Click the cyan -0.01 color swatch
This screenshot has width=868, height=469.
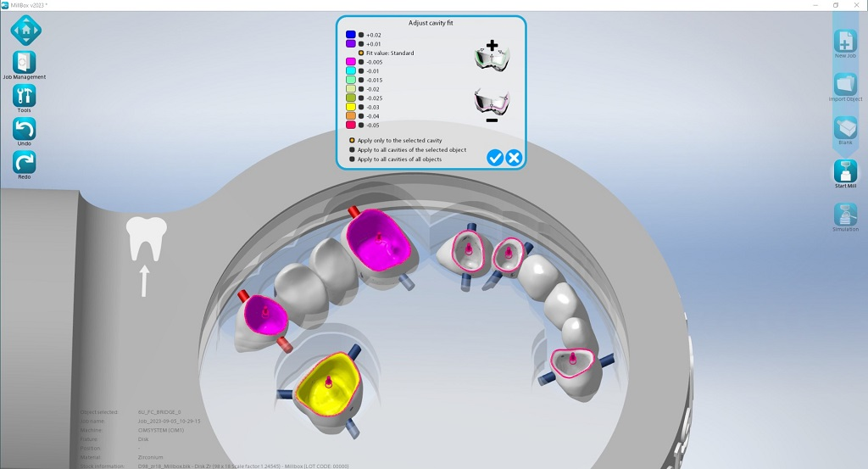[350, 71]
